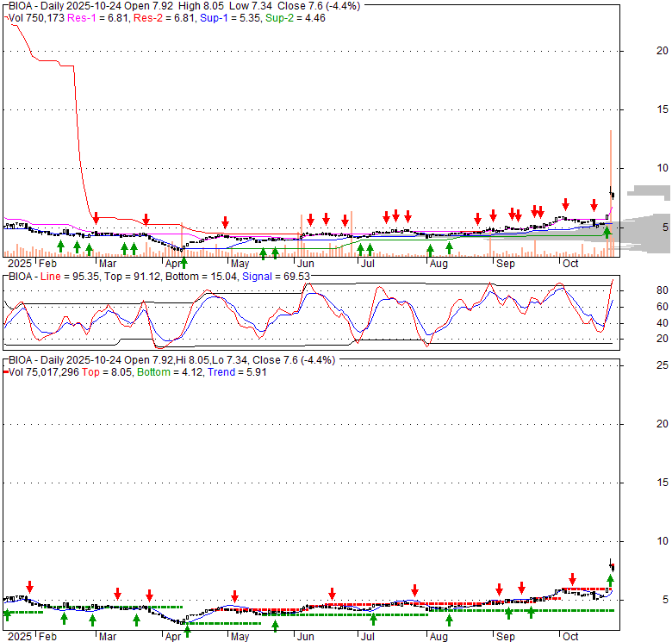Screen dimensions: 672x642
Task: Click the green arrow in late October on the bottom chart
Action: [611, 580]
